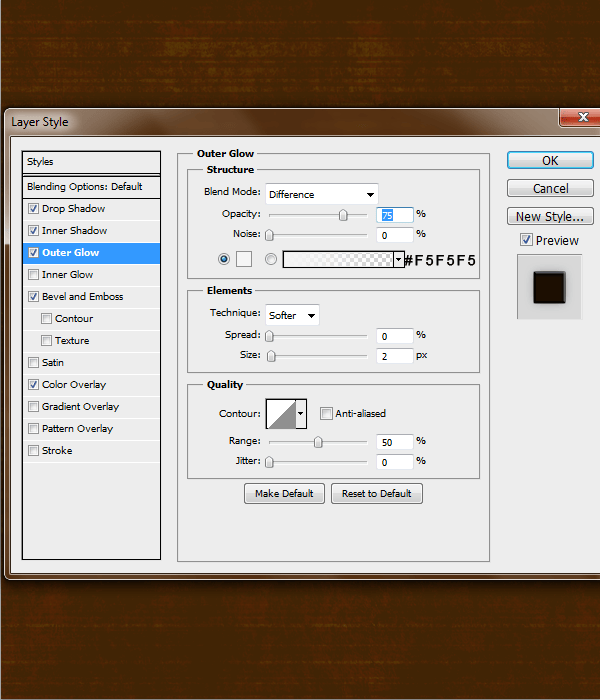Click the Range value field
Viewport: 600px width, 700px height.
point(395,442)
